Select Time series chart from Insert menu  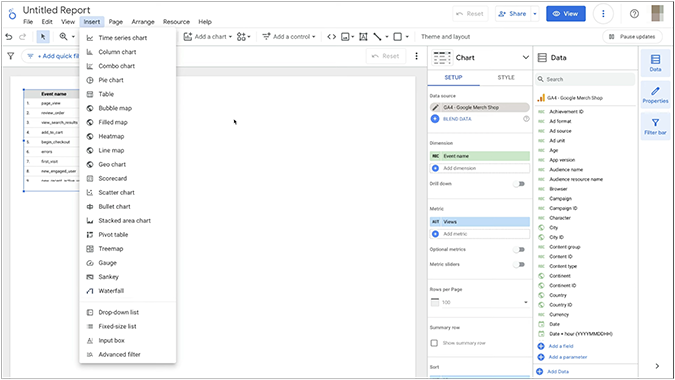[127, 38]
